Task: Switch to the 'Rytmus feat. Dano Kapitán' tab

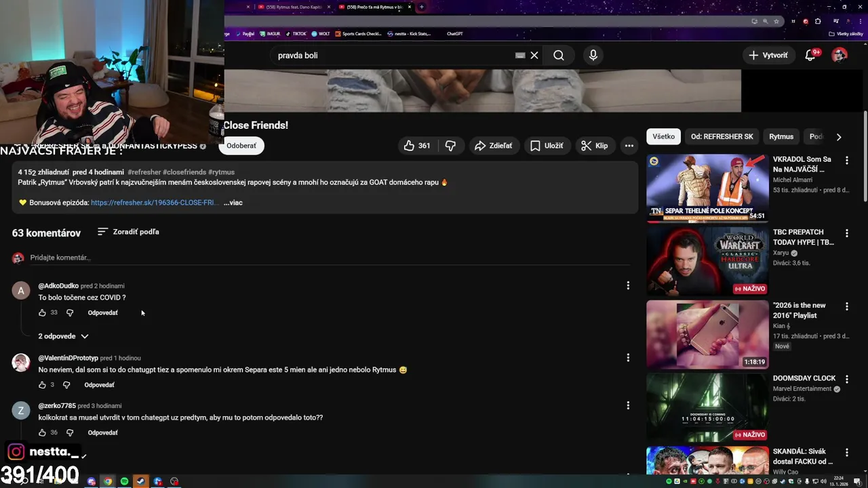Action: point(294,7)
